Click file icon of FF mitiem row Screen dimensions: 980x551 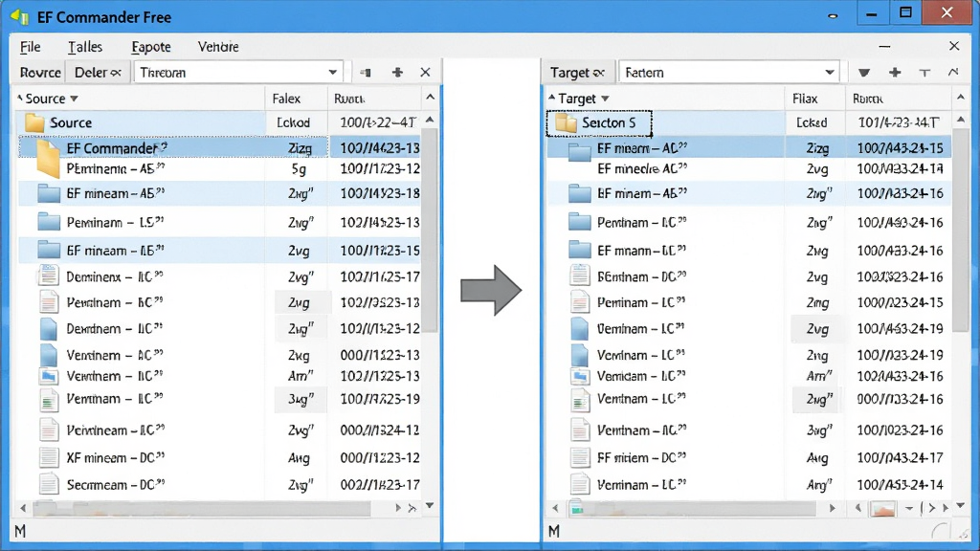(580, 458)
